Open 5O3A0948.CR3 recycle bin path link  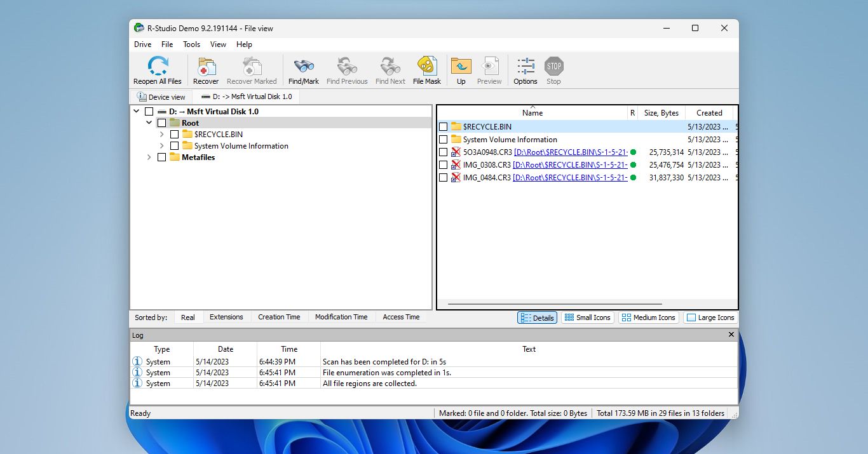pos(571,152)
